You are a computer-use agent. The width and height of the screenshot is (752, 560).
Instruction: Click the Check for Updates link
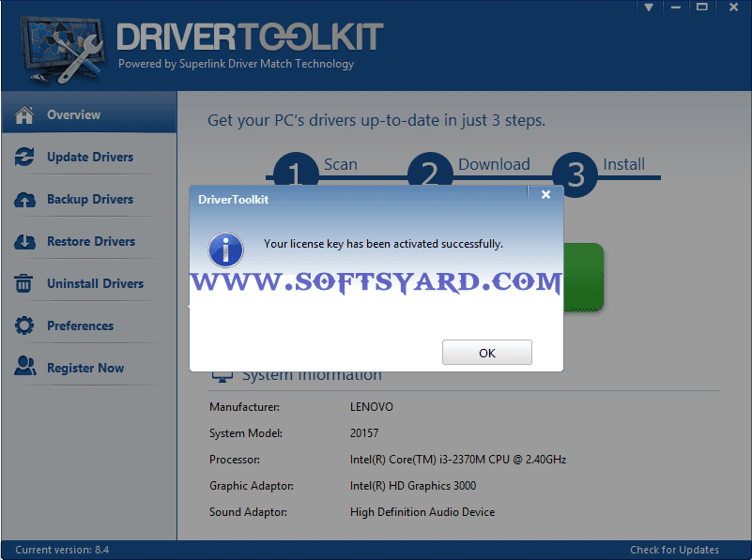click(674, 550)
